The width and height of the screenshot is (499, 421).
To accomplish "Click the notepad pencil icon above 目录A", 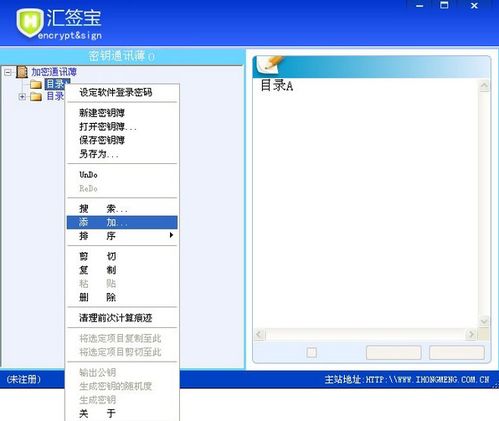I will pyautogui.click(x=270, y=65).
